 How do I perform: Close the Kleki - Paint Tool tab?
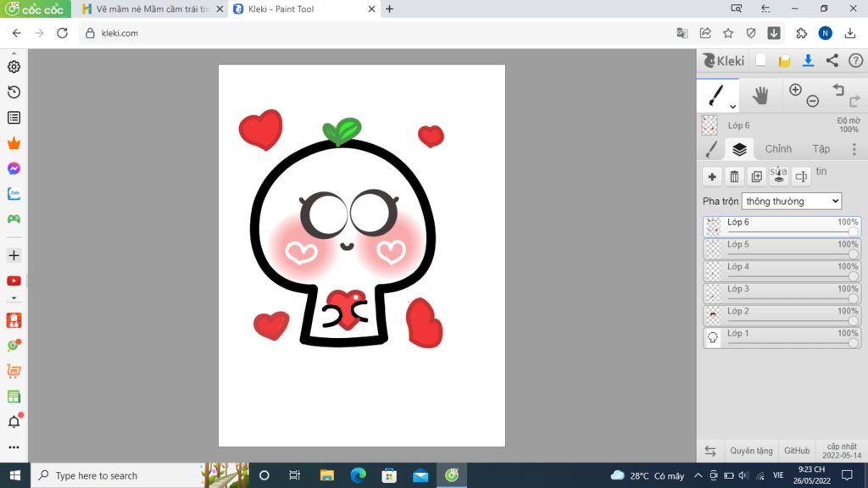(x=371, y=8)
